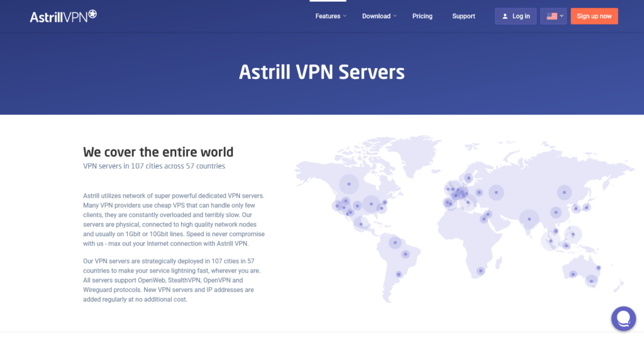The height and width of the screenshot is (345, 644).
Task: Click the AstrillVPN logo
Action: [64, 16]
